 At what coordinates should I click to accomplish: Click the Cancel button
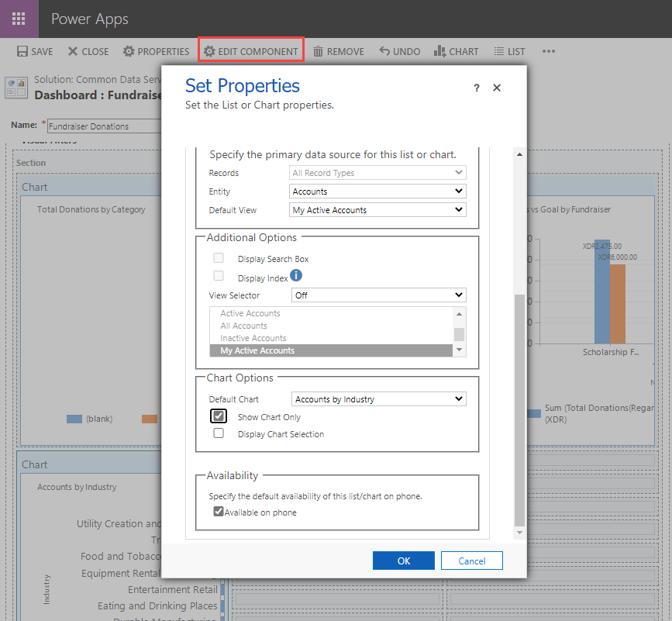coord(472,561)
